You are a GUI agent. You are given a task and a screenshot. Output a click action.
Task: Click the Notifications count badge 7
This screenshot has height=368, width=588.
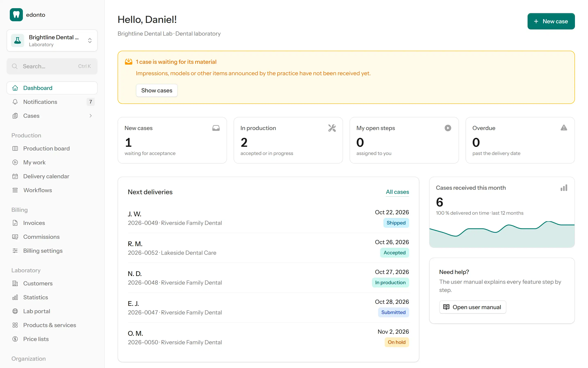[91, 102]
